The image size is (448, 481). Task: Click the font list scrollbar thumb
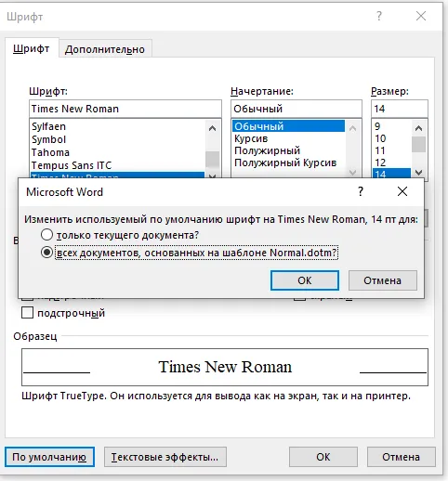click(212, 159)
